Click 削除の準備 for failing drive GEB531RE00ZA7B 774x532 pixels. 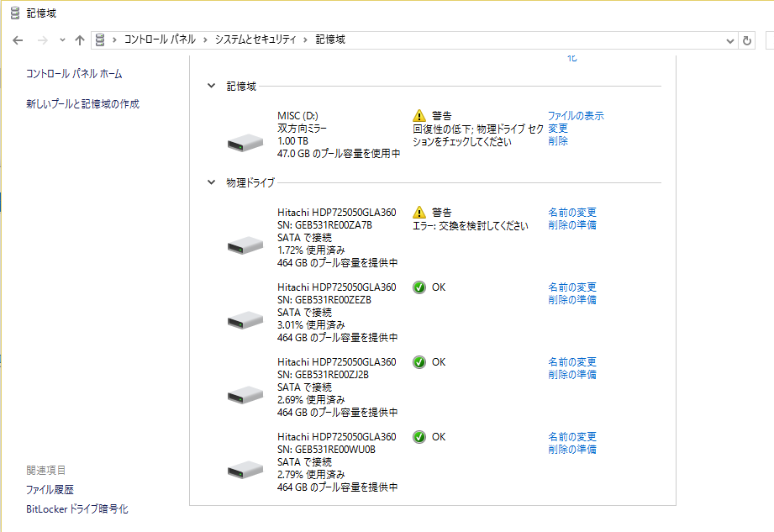click(x=572, y=225)
